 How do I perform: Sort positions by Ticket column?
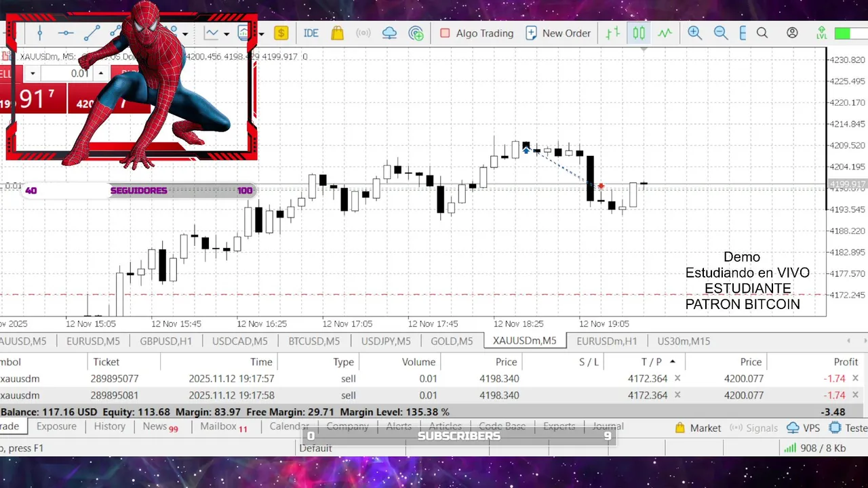coord(106,362)
